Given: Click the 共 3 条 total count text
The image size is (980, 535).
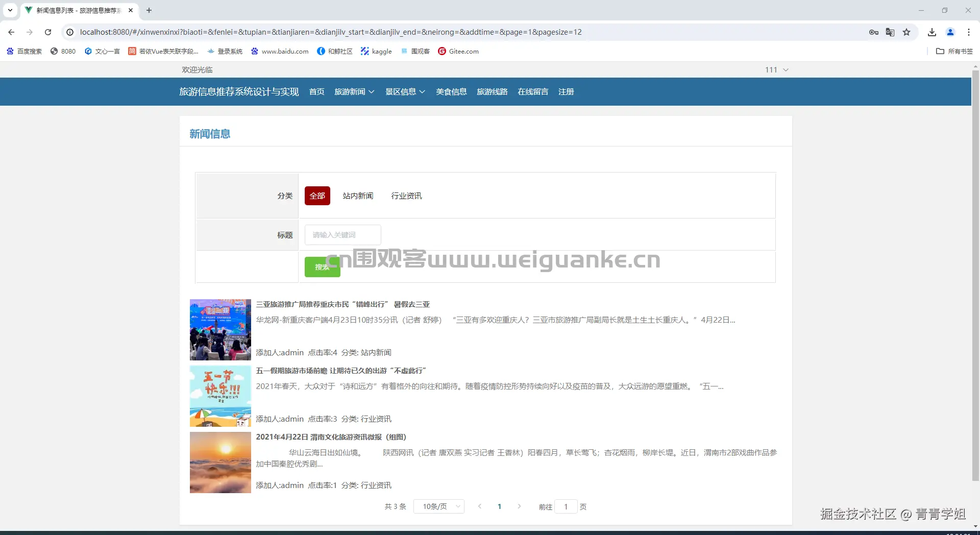Looking at the screenshot, I should pyautogui.click(x=396, y=506).
